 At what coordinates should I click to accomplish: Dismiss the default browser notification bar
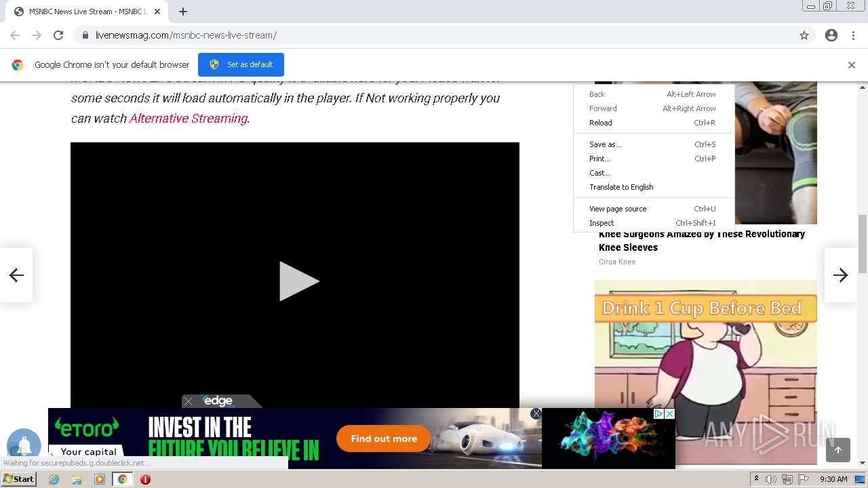(852, 65)
